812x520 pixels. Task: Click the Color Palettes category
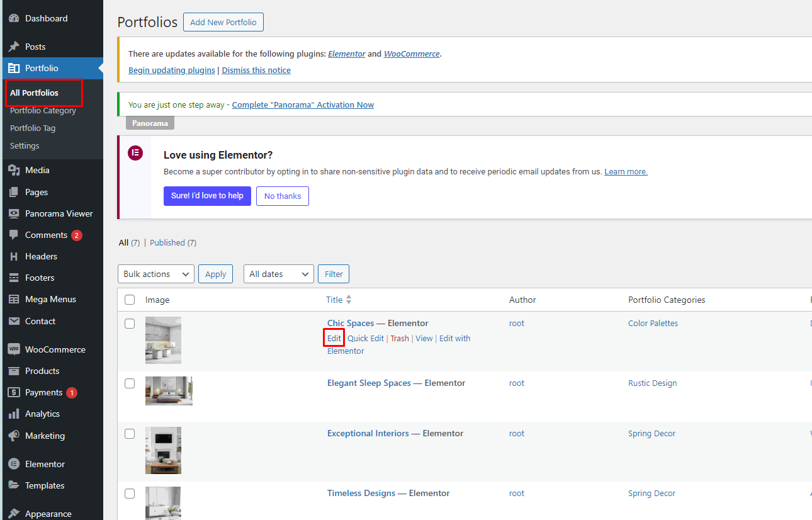point(653,323)
